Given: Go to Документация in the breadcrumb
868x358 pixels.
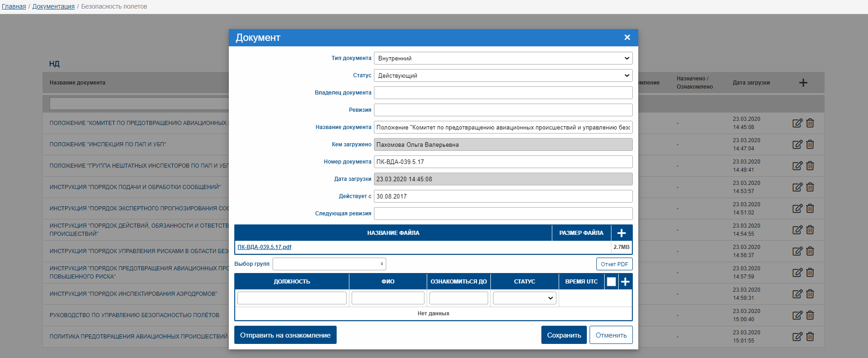Looking at the screenshot, I should point(53,6).
